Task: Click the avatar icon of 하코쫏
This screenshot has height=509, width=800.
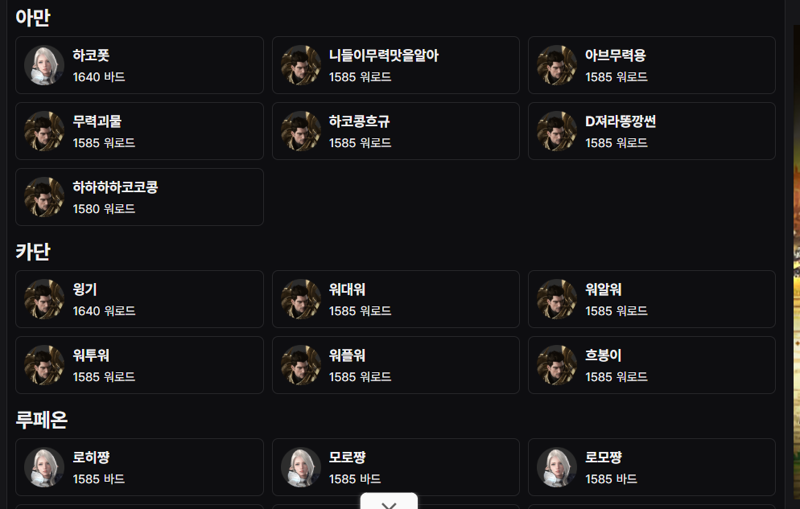Action: 44,65
